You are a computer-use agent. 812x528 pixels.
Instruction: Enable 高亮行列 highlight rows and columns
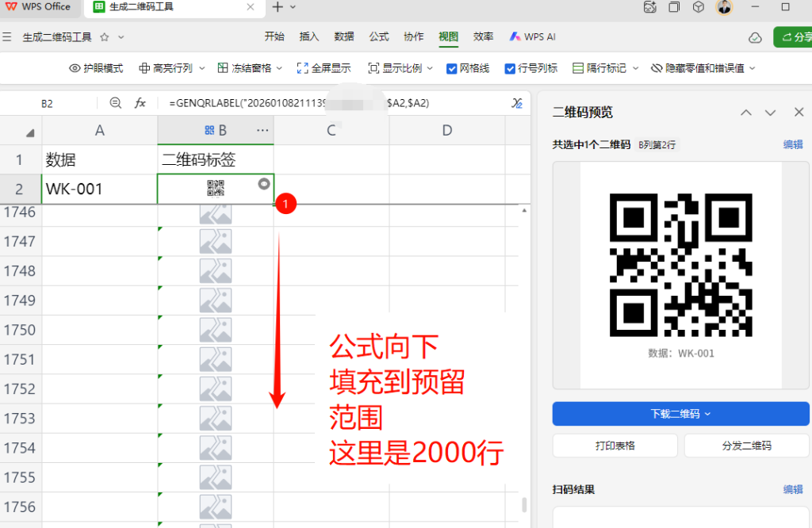pyautogui.click(x=166, y=68)
